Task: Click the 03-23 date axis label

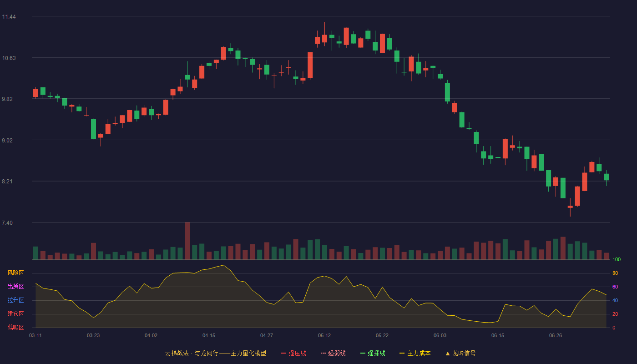Action: [93, 335]
